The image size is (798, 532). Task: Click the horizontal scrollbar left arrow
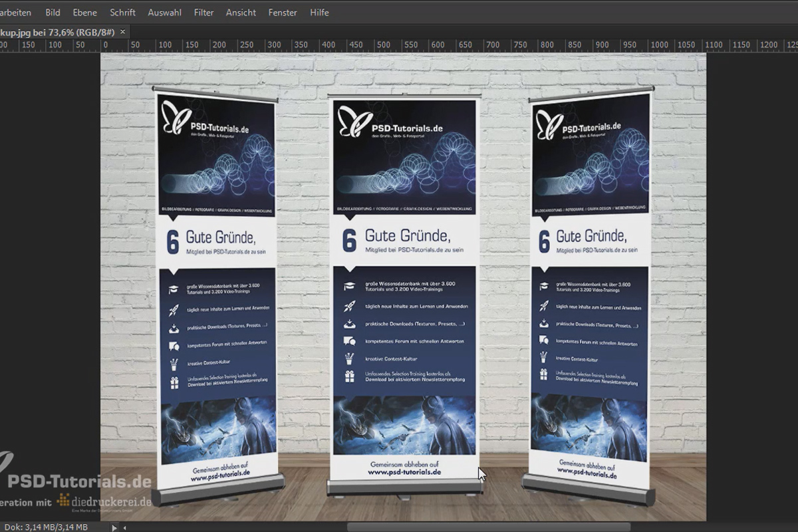(126, 527)
